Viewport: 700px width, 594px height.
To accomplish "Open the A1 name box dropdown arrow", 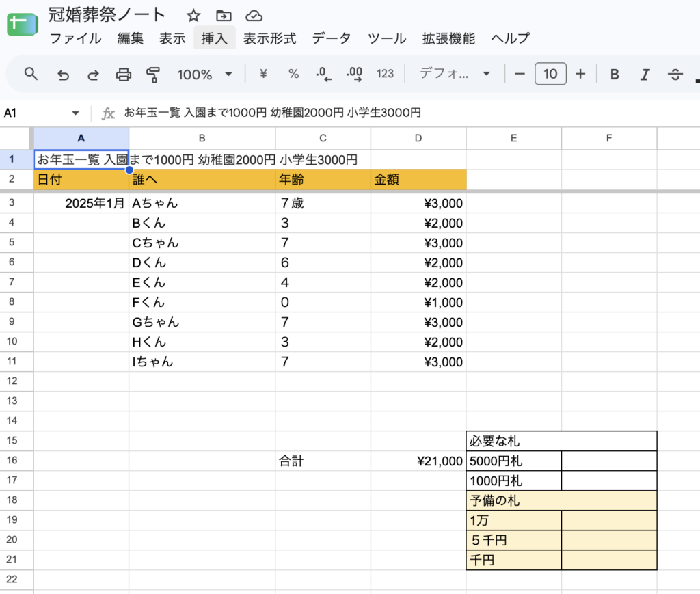I will [75, 113].
